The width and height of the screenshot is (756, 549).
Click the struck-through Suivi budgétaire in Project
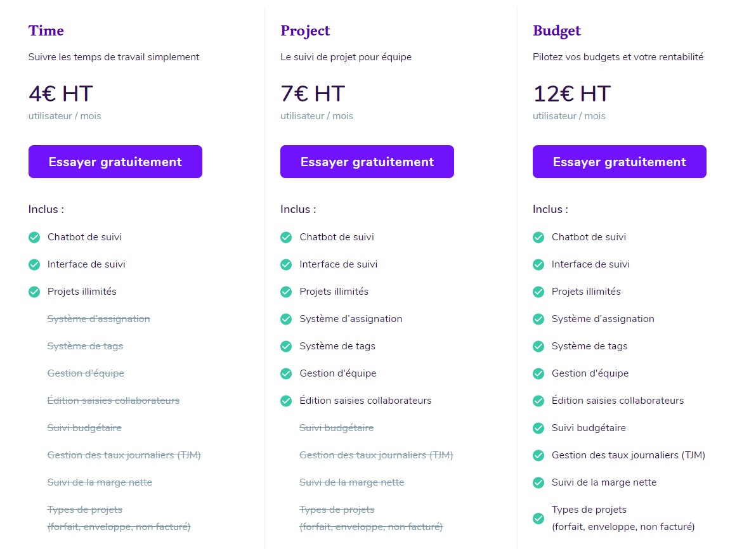coord(336,428)
